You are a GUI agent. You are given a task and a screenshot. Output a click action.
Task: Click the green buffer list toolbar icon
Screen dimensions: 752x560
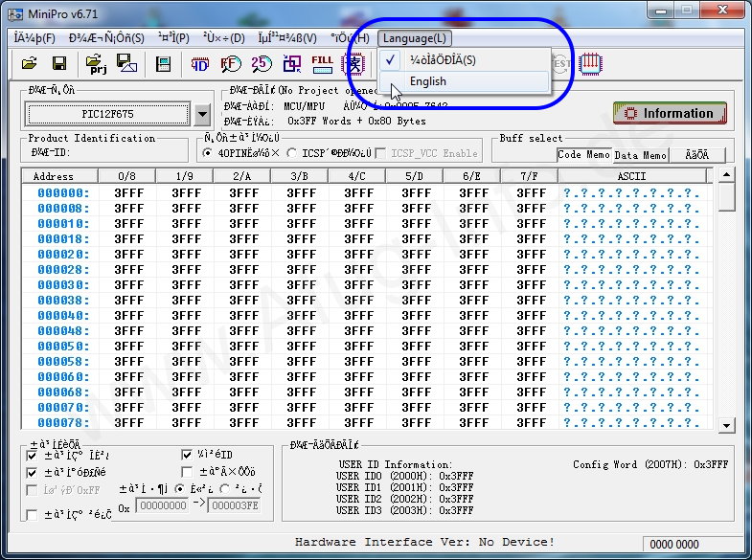(164, 64)
